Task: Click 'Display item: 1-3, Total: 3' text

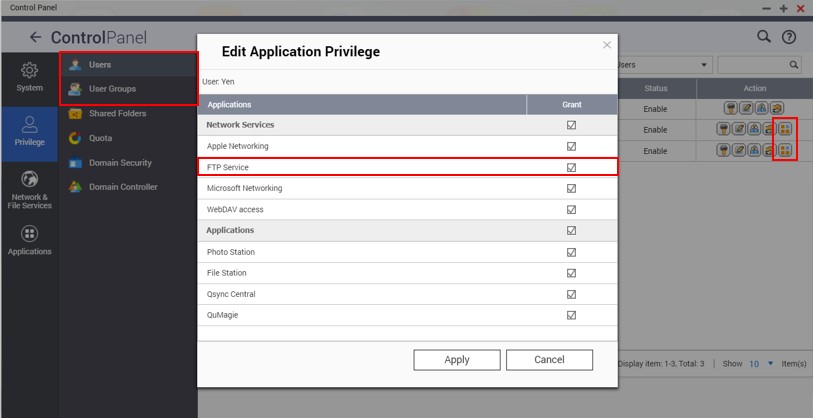Action: click(661, 364)
